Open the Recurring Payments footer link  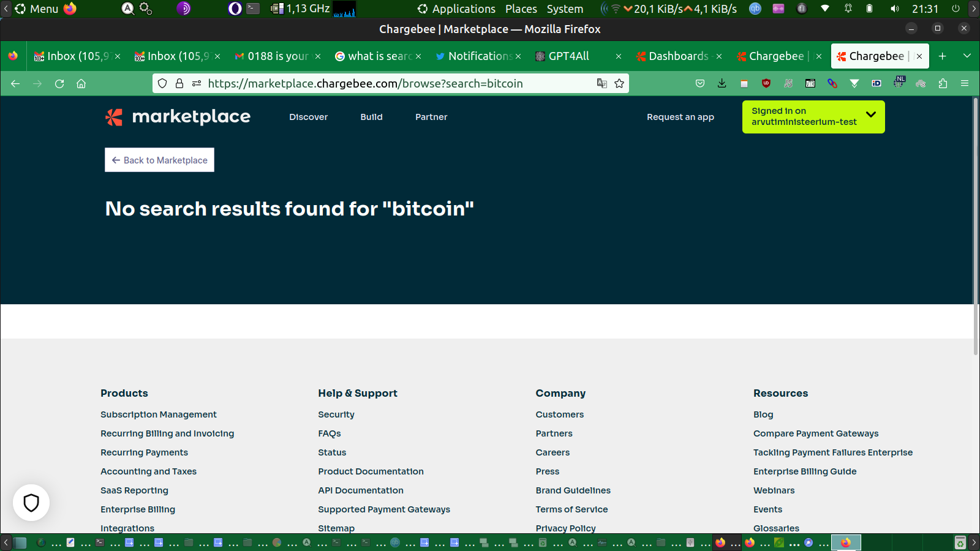[145, 452]
